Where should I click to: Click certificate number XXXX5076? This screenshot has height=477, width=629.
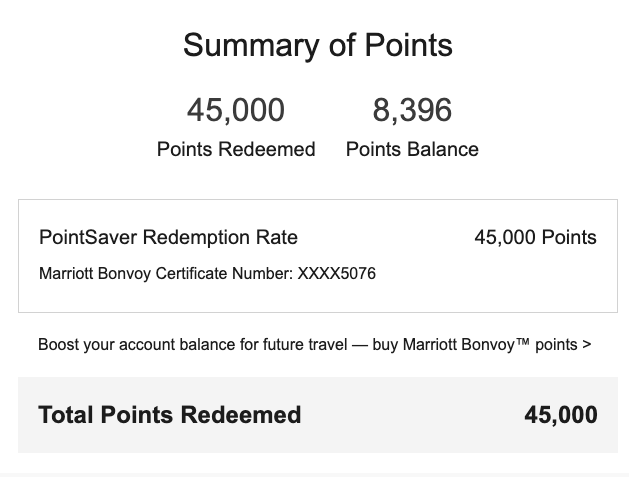(337, 274)
